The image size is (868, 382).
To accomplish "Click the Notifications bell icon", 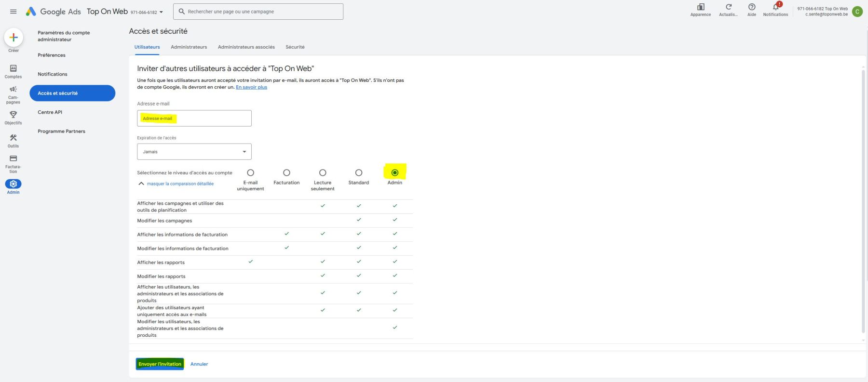I will click(x=775, y=7).
